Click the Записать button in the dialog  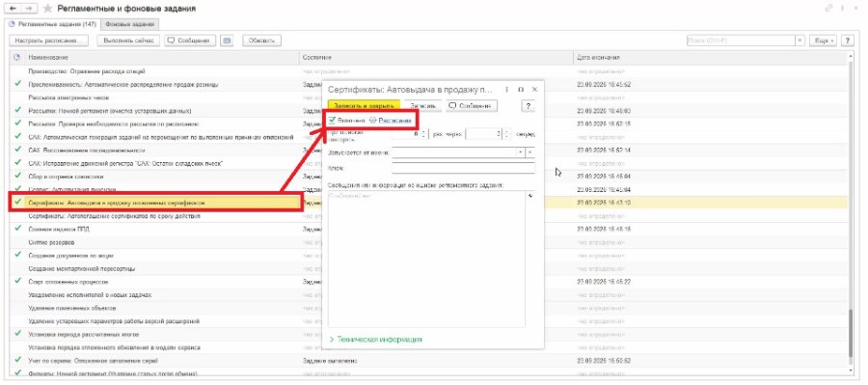coord(423,105)
